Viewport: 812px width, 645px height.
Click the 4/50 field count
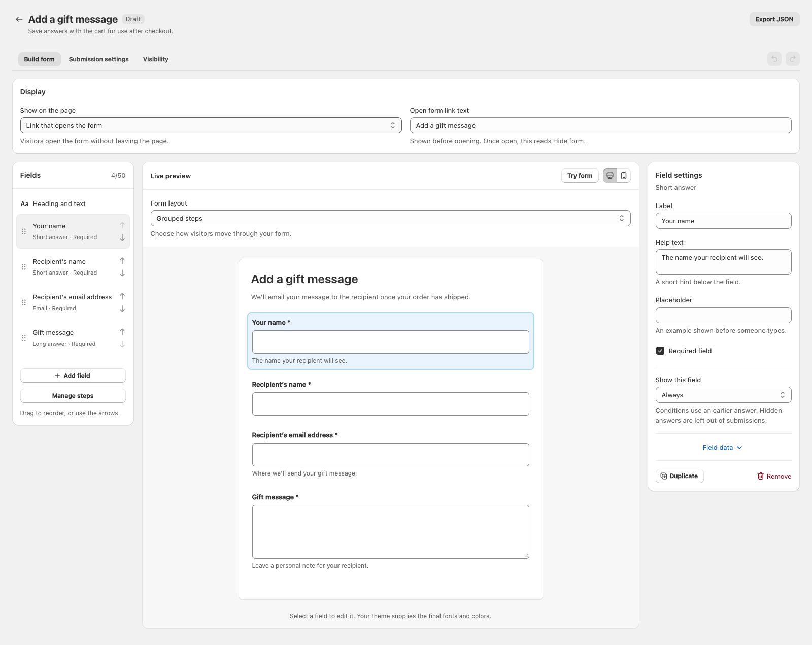tap(118, 176)
